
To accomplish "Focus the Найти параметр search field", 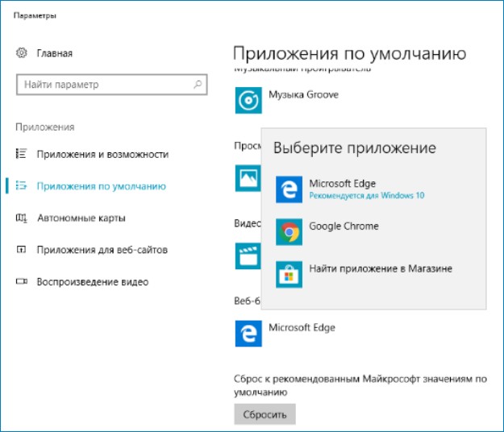I will point(105,84).
